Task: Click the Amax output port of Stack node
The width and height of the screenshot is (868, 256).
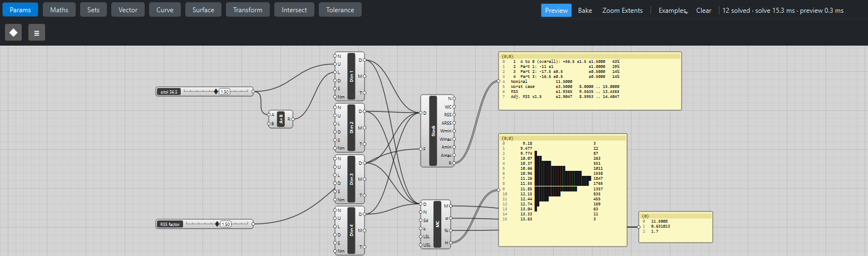Action: click(x=454, y=155)
